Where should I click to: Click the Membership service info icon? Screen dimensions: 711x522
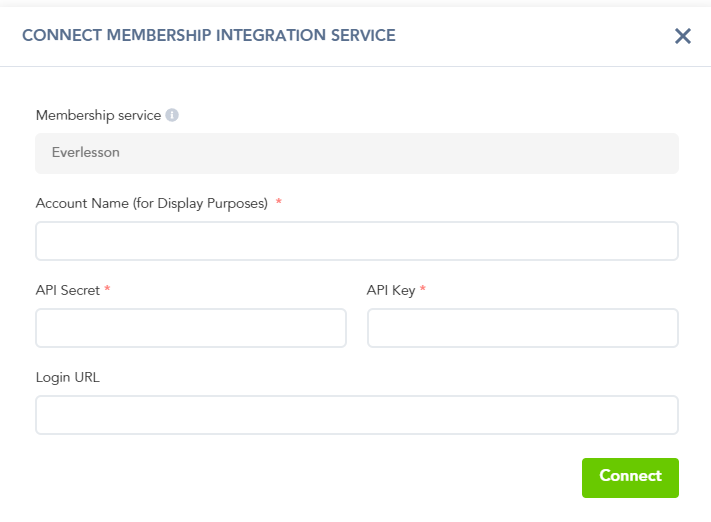[172, 115]
